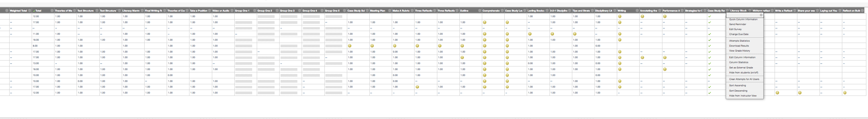The height and width of the screenshot is (119, 868).
Task: Pick Change Due Date option
Action: click(x=739, y=34)
